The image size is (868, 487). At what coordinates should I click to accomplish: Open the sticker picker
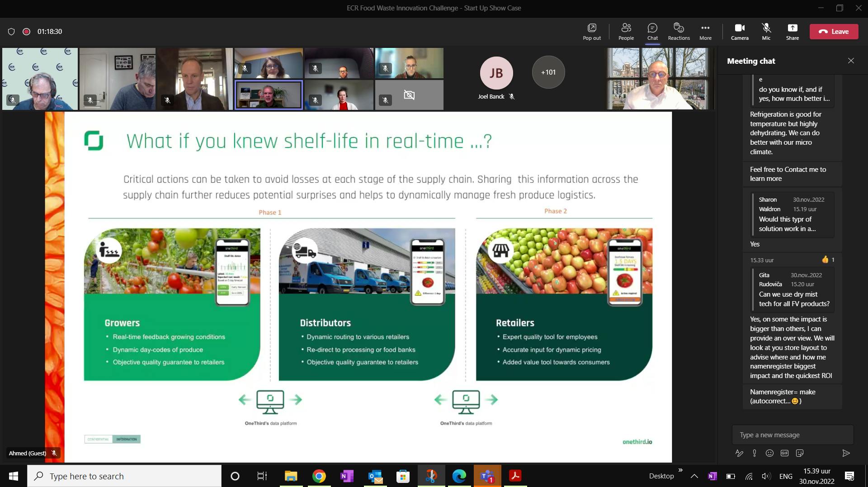[800, 453]
